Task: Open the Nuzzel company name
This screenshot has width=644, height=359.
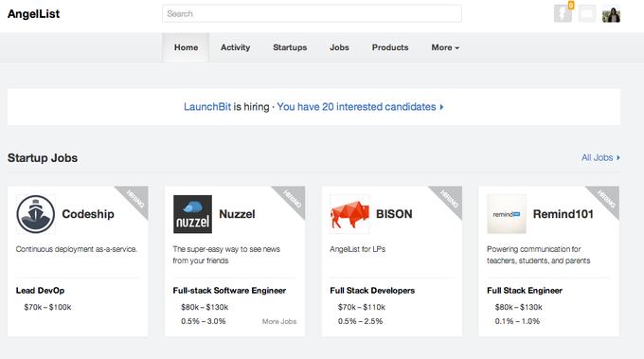Action: (237, 214)
